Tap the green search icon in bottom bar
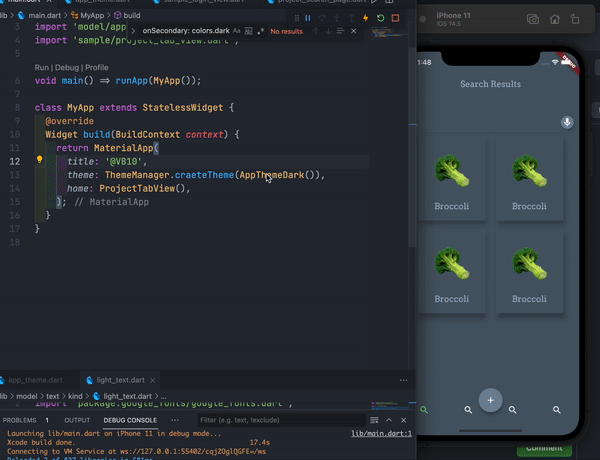 tap(424, 410)
